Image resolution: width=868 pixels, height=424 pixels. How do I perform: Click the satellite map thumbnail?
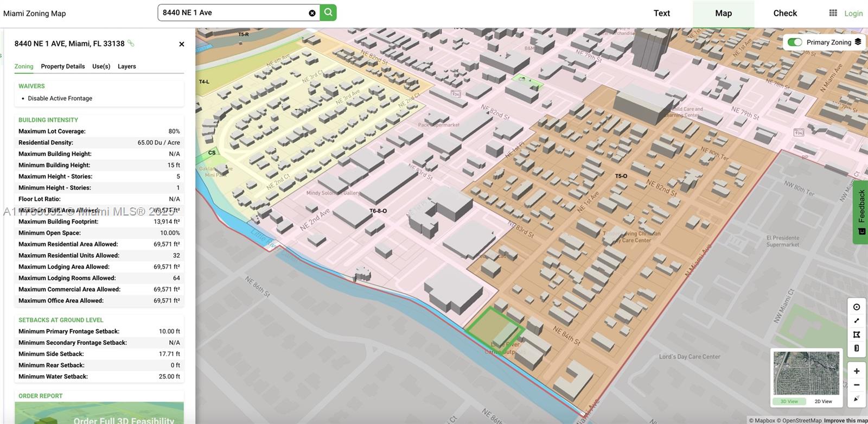pyautogui.click(x=806, y=374)
